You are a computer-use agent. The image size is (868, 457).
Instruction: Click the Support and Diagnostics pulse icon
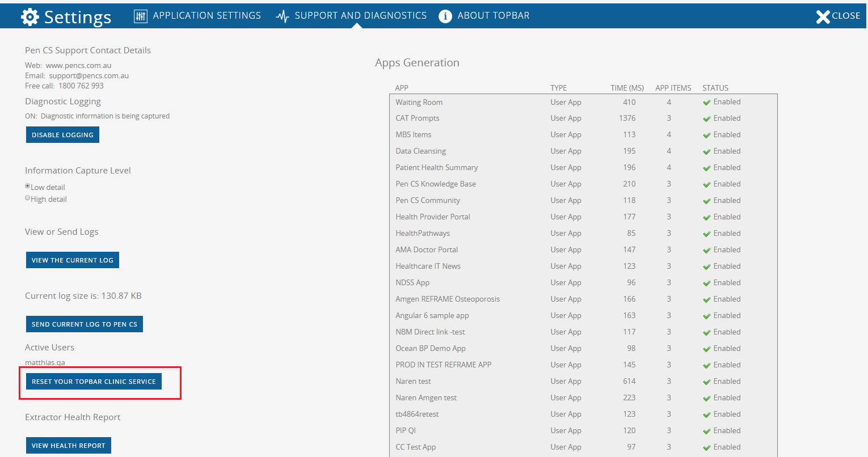[283, 16]
